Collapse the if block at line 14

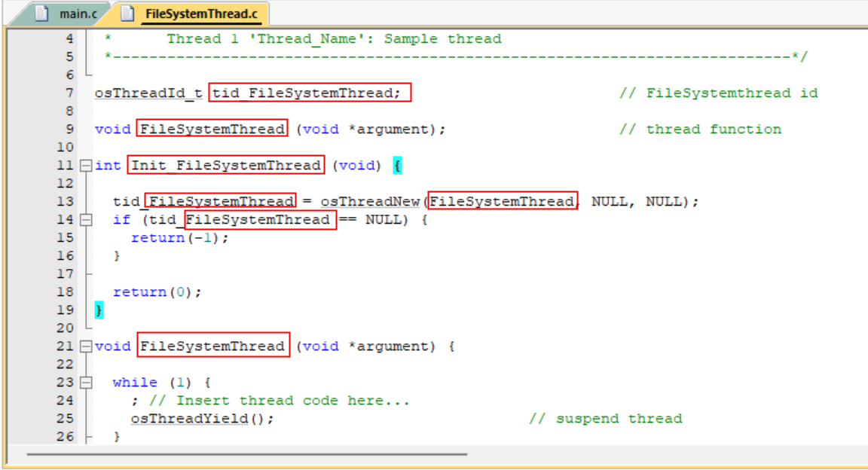click(x=86, y=220)
